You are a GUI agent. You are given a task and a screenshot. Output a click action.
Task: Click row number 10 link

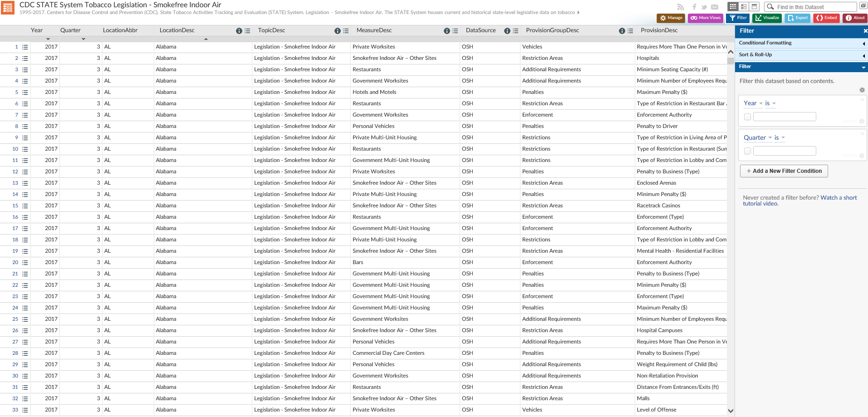15,149
